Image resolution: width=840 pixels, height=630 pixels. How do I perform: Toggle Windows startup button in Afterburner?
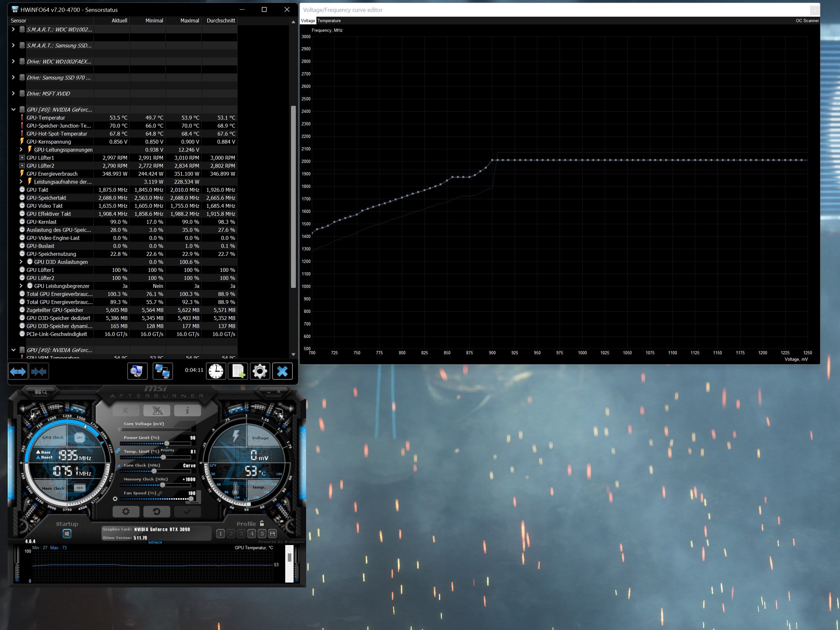pos(67,534)
